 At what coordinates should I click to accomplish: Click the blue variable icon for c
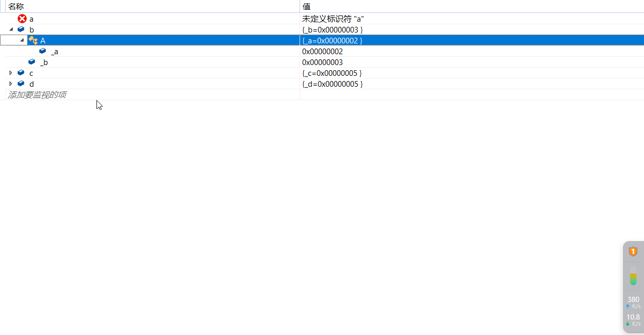point(21,73)
